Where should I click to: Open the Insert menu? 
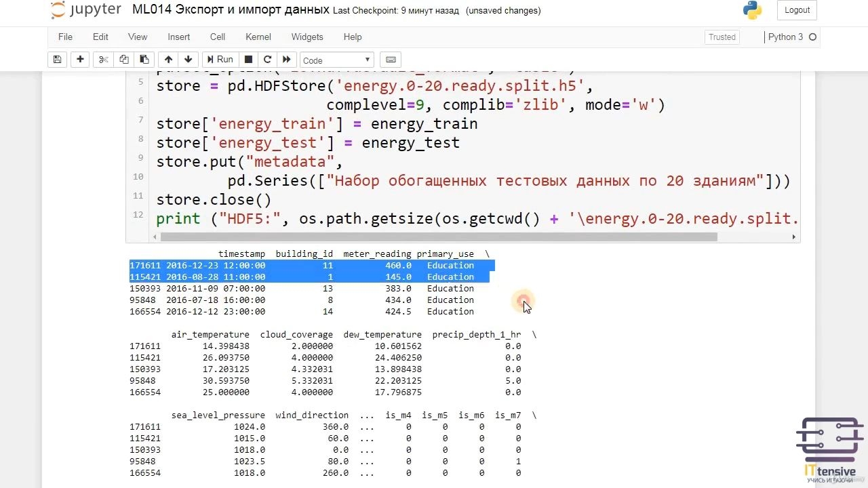[x=179, y=37]
